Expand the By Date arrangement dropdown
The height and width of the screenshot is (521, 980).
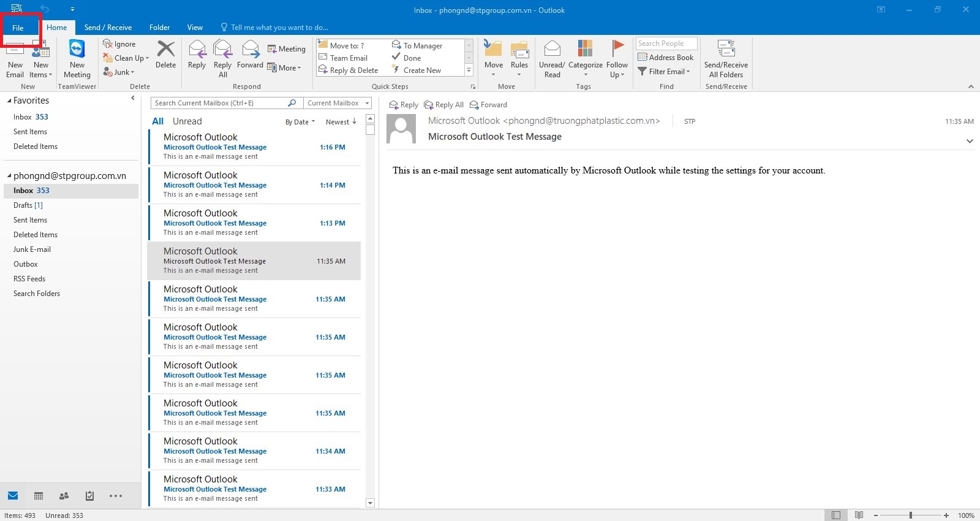tap(300, 122)
